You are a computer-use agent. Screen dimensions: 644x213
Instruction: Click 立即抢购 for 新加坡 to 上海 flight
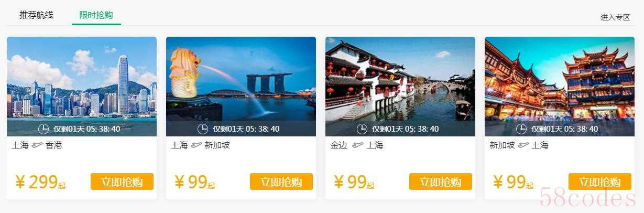(x=600, y=182)
